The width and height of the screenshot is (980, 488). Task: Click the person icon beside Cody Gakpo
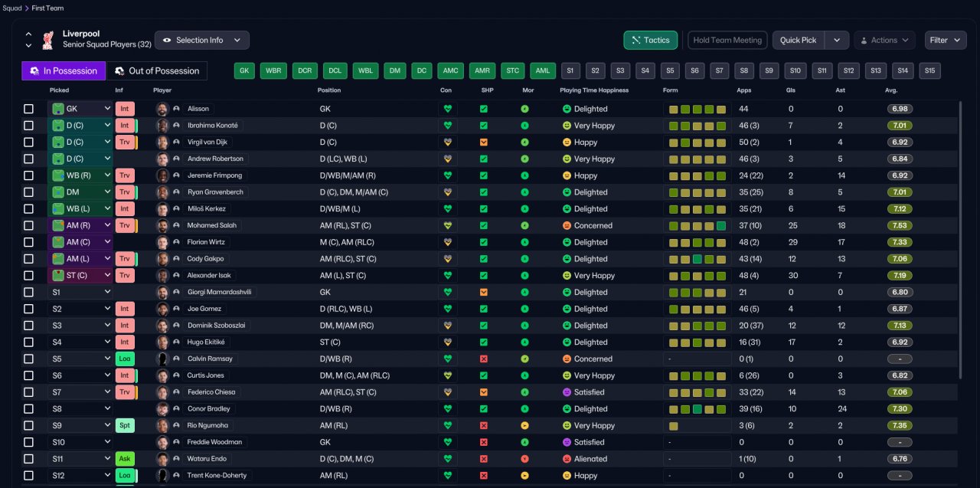point(177,259)
